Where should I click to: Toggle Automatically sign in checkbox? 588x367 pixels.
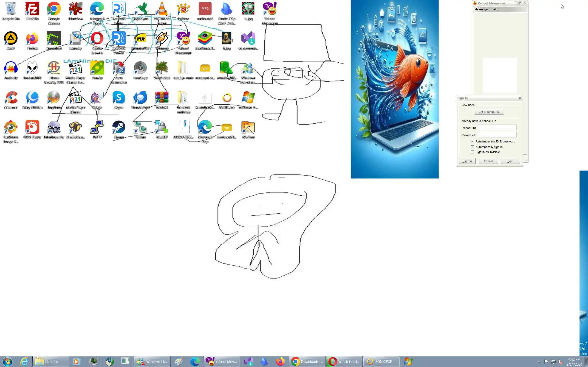472,147
